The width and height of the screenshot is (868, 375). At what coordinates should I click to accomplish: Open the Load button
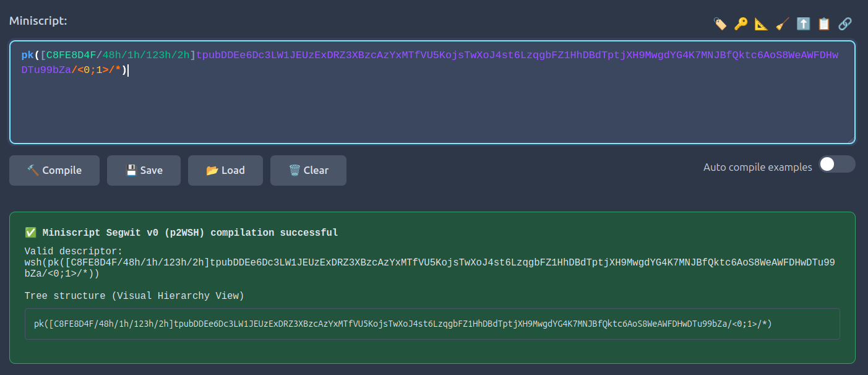[x=225, y=170]
